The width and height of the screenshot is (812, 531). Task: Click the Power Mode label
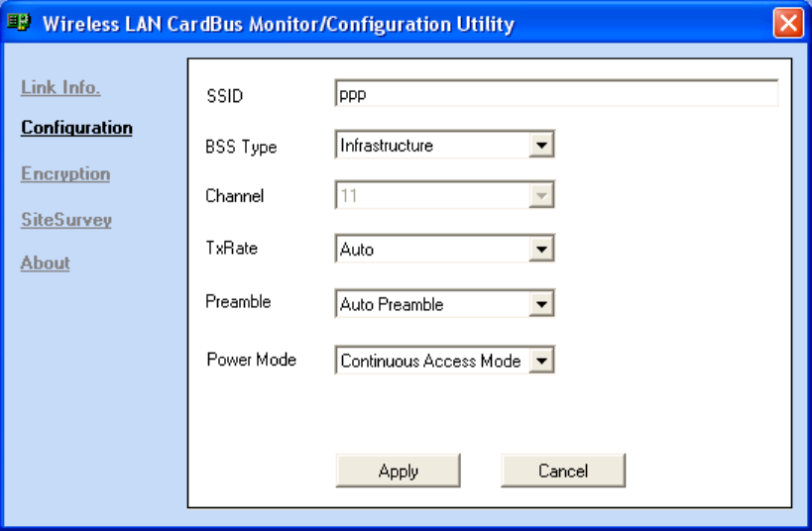point(251,360)
